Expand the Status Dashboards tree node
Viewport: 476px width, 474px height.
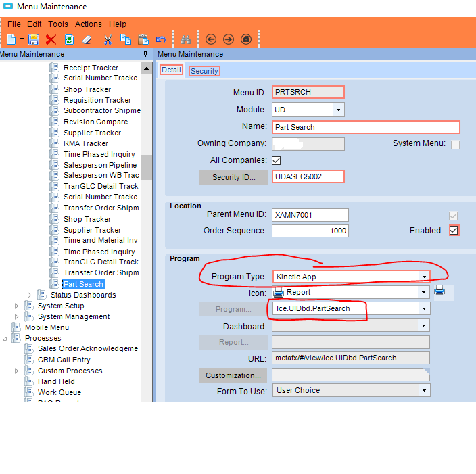point(29,295)
